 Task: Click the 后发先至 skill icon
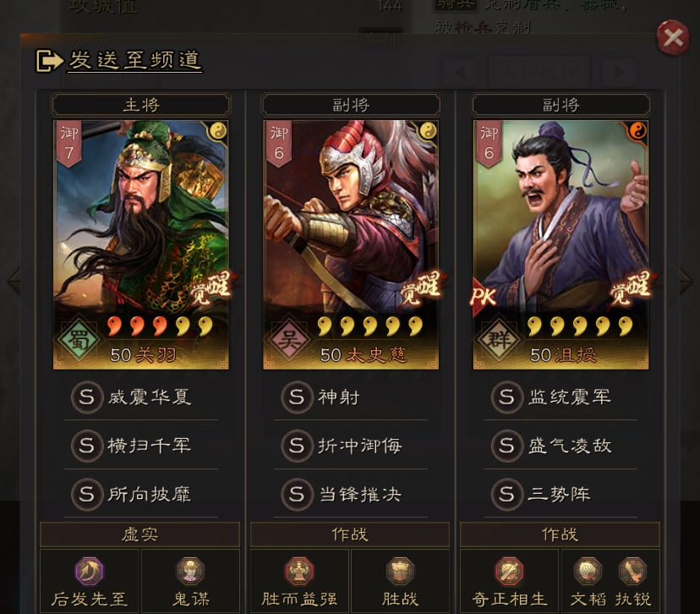tap(90, 571)
